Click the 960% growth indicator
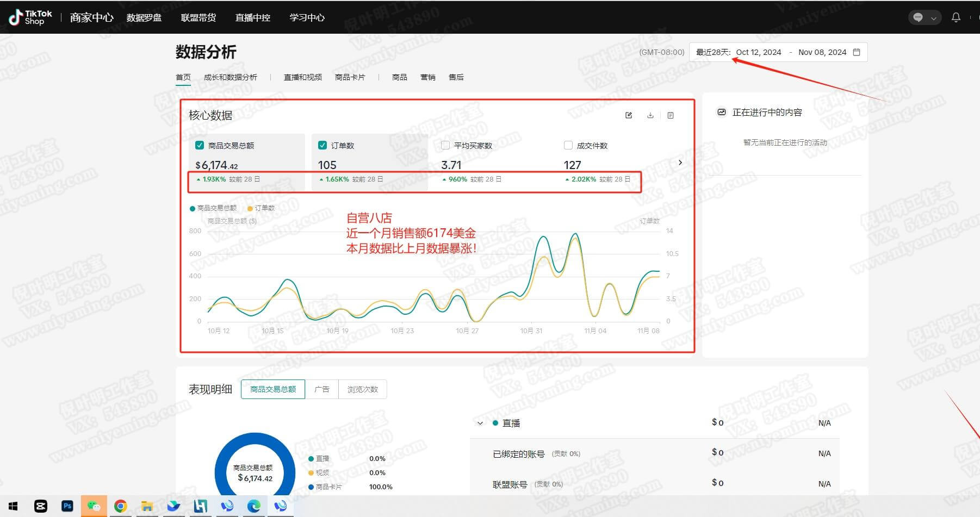980x517 pixels. [x=455, y=179]
